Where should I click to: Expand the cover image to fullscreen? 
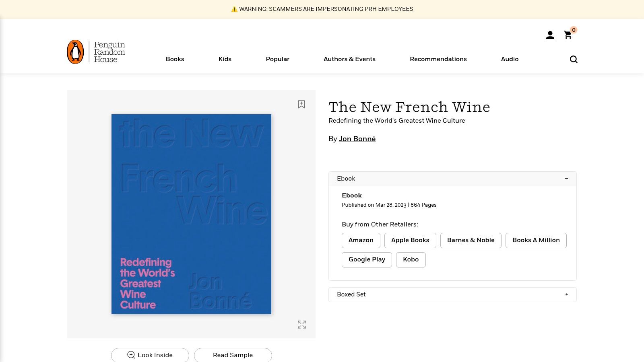(302, 325)
